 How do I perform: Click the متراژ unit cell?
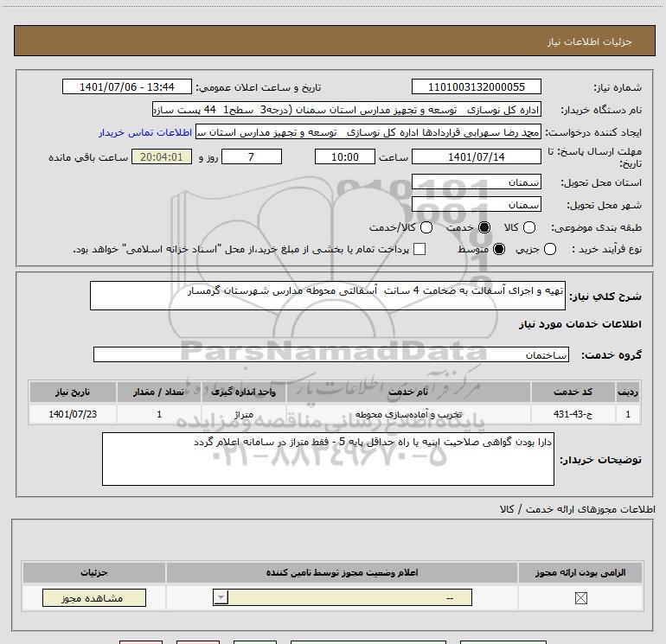tap(244, 414)
